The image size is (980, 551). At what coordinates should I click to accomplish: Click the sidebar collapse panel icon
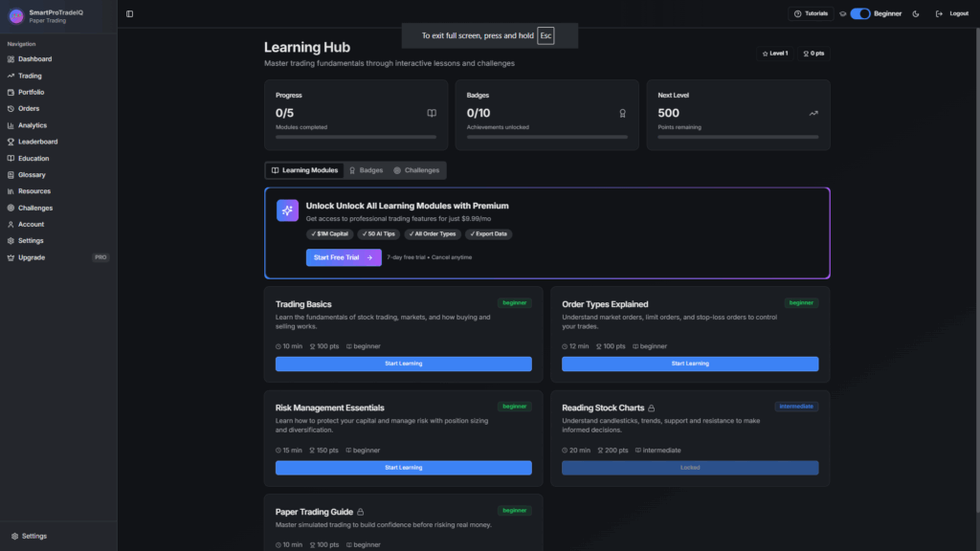(129, 13)
